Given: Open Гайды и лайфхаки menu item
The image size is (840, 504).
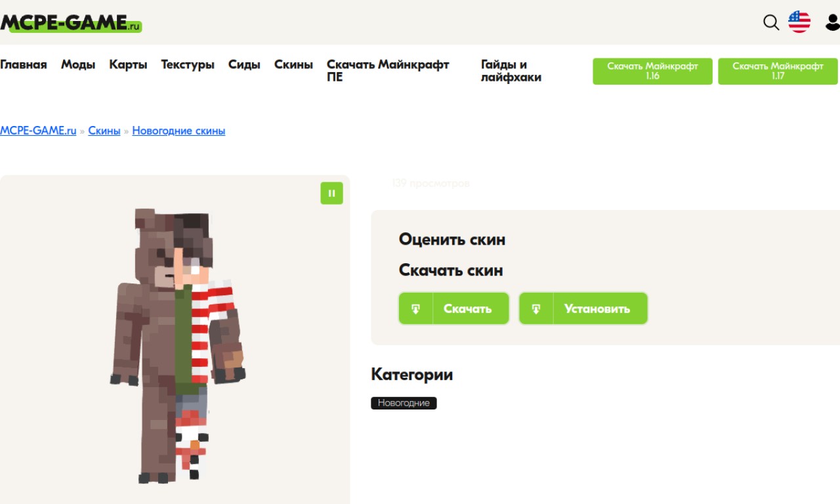Looking at the screenshot, I should (x=511, y=71).
